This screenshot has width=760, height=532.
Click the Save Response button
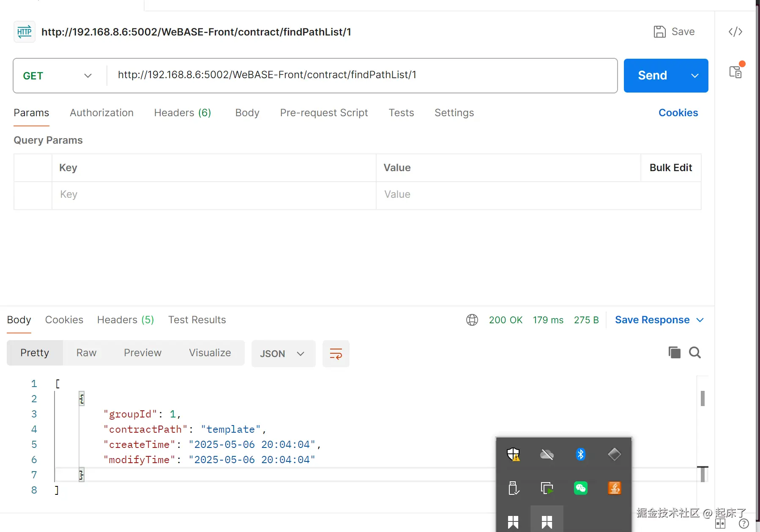coord(652,320)
